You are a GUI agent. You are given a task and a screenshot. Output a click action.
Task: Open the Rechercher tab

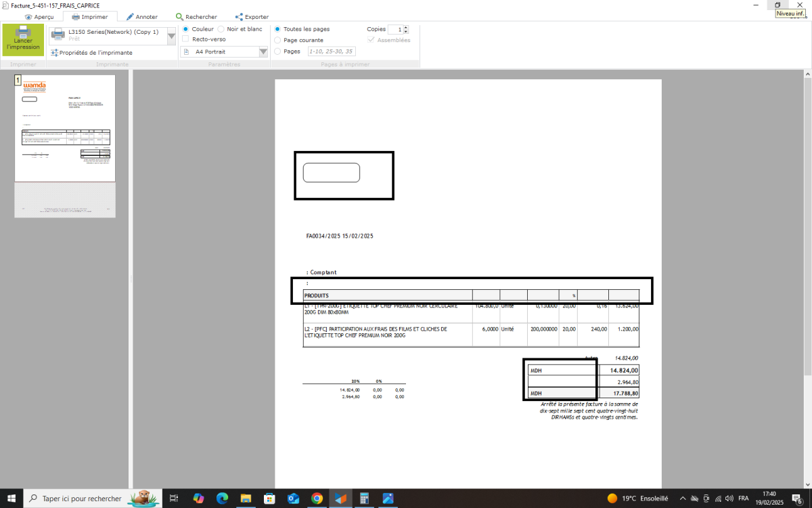click(196, 17)
